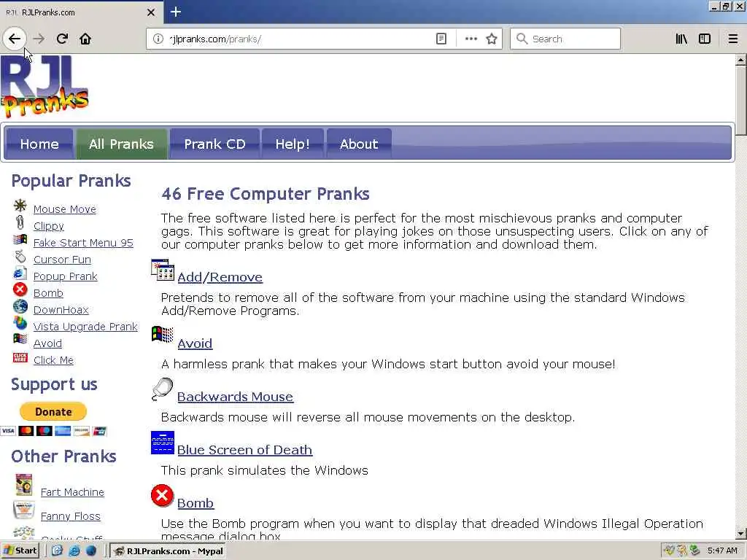Close the RJLPranks.com tab

pyautogui.click(x=150, y=12)
